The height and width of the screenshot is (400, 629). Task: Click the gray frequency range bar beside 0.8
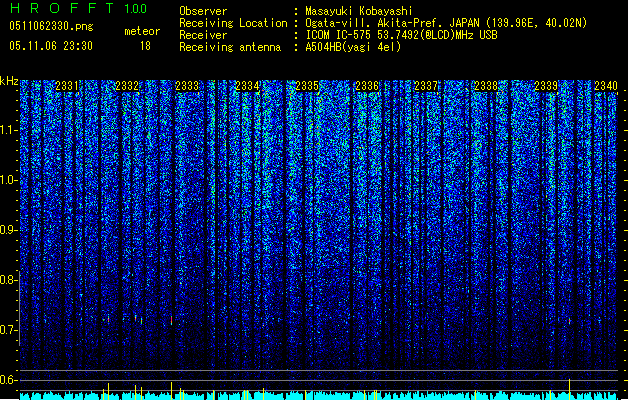(19, 308)
